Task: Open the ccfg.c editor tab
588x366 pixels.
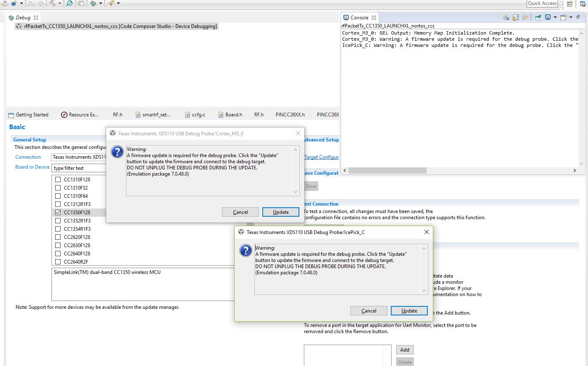Action: 195,115
